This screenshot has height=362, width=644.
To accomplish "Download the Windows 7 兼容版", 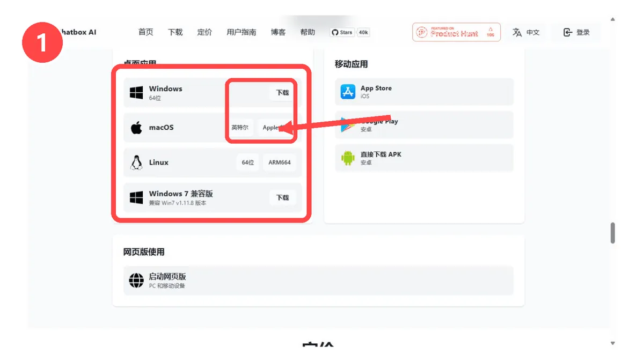I will click(282, 197).
